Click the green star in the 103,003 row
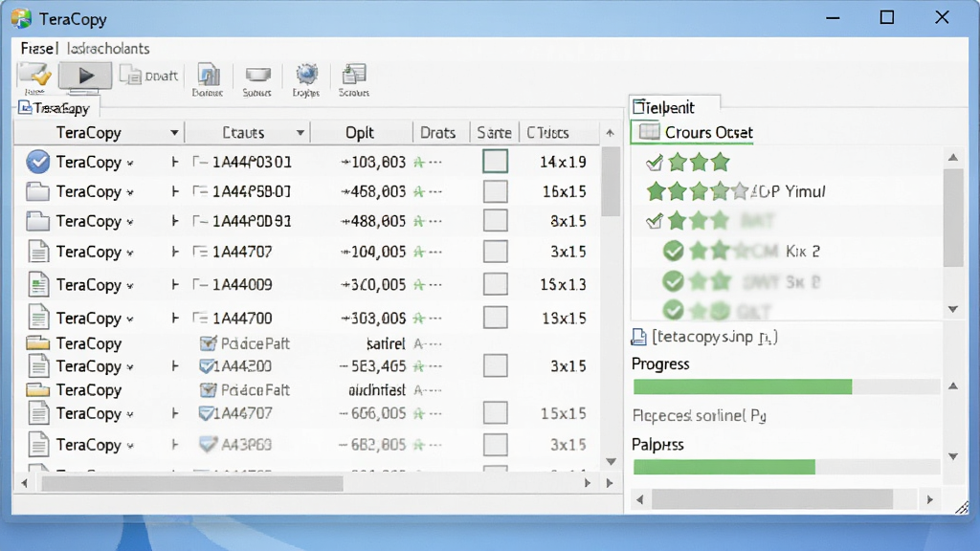Viewport: 980px width, 551px height. coord(419,163)
